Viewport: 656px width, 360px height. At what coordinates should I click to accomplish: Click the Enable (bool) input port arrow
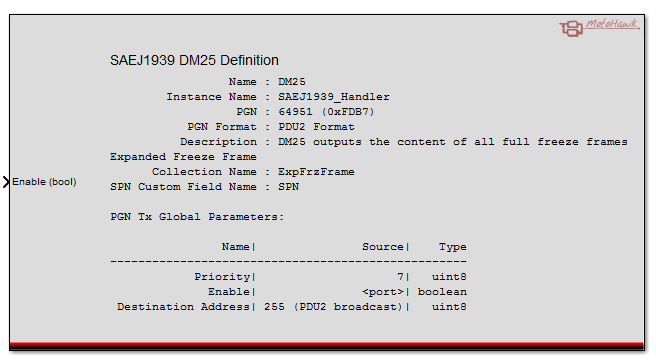tap(6, 182)
